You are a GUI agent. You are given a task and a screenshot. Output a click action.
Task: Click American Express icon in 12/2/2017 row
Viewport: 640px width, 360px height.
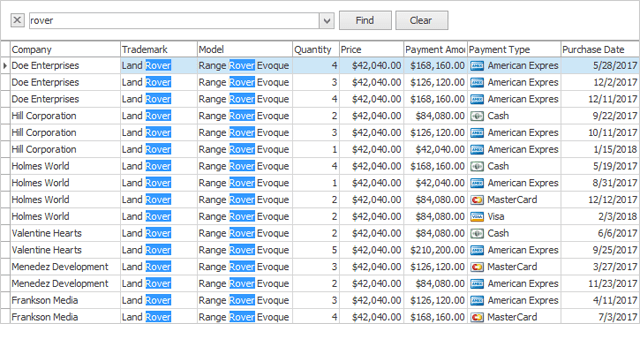[477, 82]
